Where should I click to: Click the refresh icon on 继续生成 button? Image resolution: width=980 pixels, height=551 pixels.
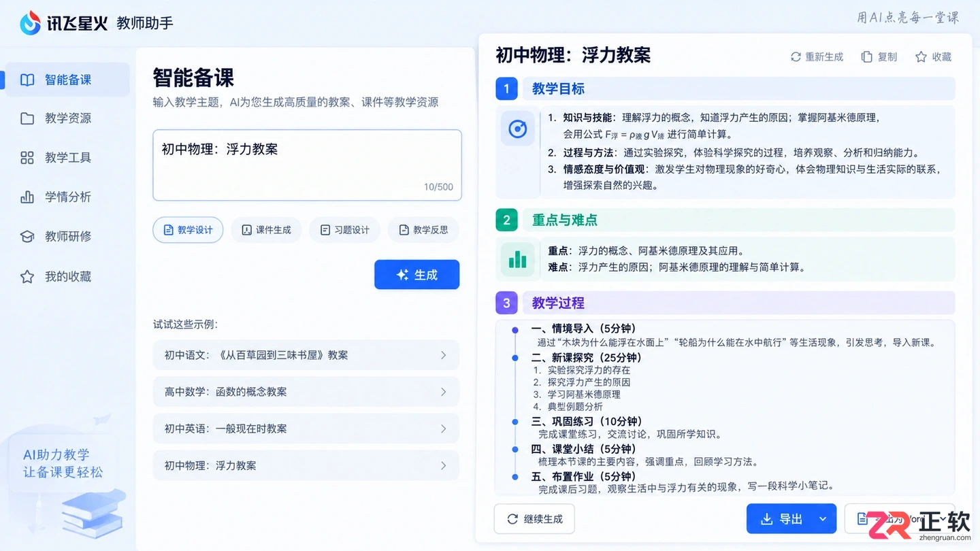512,519
